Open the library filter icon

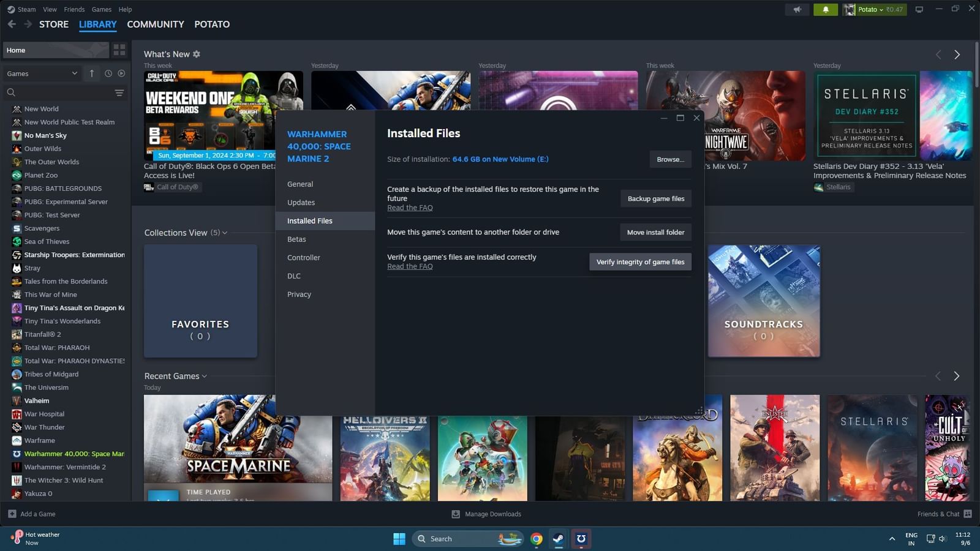119,92
